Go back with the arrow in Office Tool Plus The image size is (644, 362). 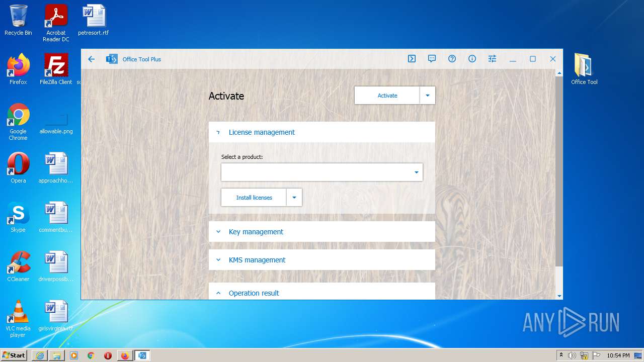pyautogui.click(x=91, y=59)
